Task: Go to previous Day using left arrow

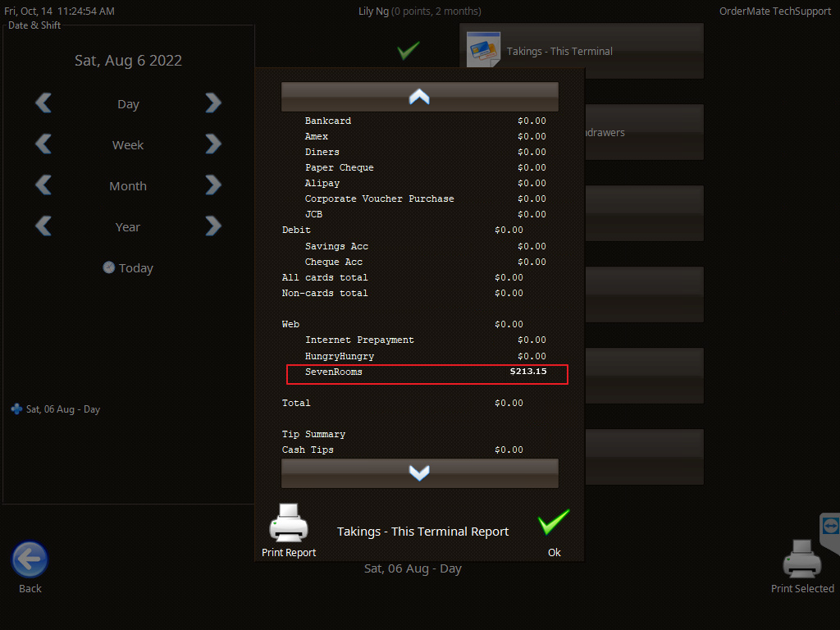Action: 43,103
